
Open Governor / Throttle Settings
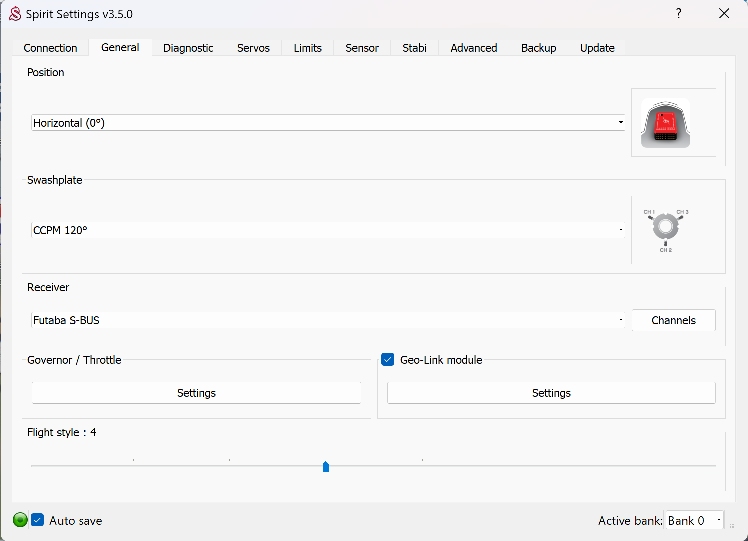point(196,393)
